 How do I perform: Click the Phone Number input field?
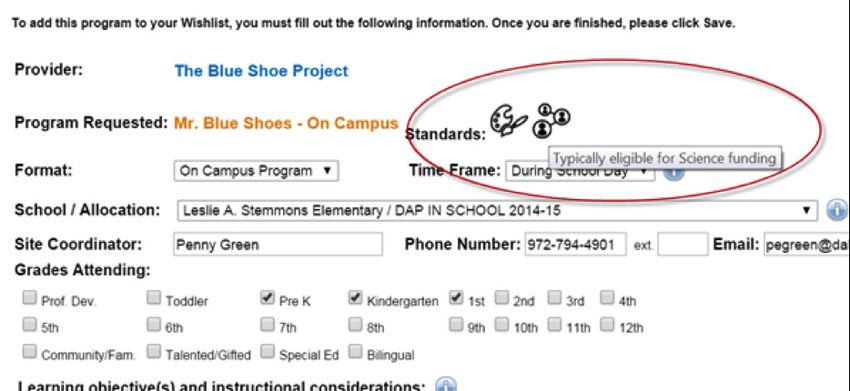point(575,245)
